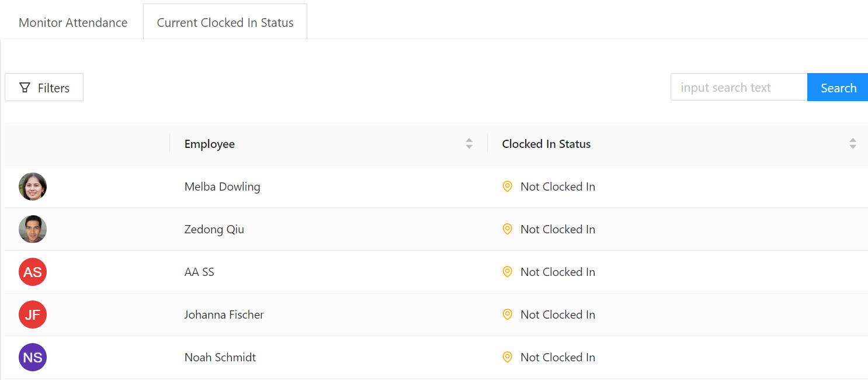Click the AS red avatar initials icon

coord(32,271)
